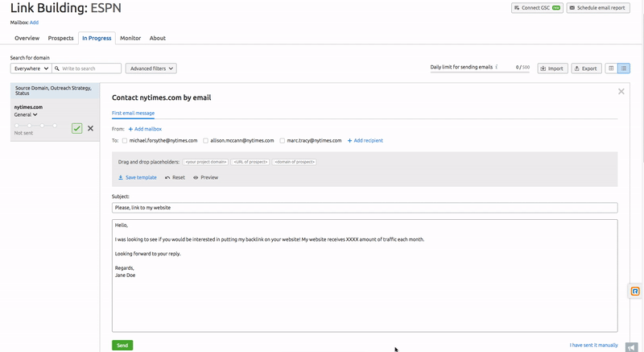Click I have sent it manually link
This screenshot has width=644, height=352.
(593, 345)
